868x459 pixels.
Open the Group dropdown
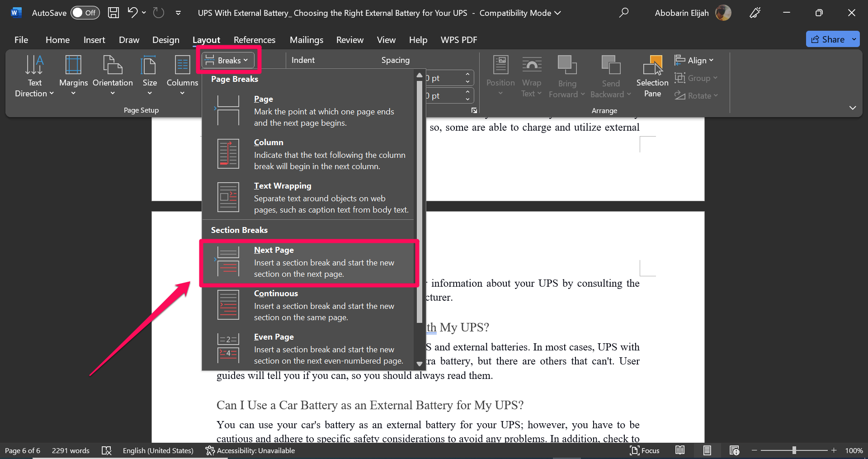[696, 78]
